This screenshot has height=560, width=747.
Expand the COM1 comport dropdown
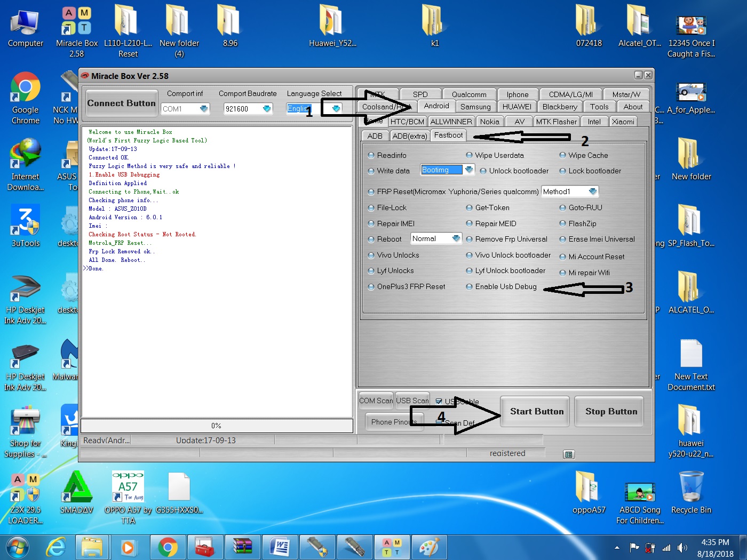coord(203,109)
